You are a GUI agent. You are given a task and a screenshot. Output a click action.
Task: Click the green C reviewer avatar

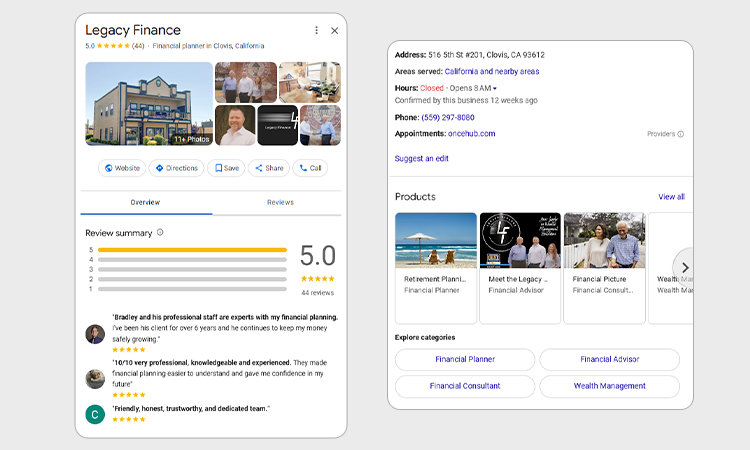tap(95, 414)
